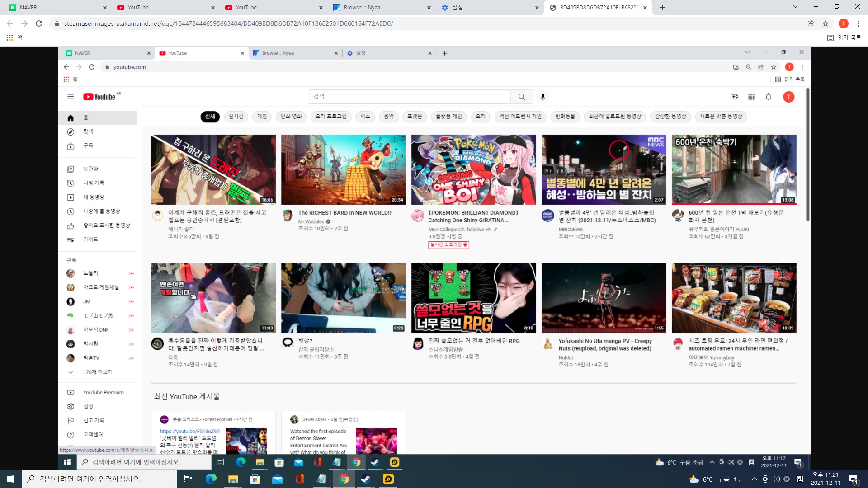Select the 포켓몬 filter chip
Screen dimensions: 868x488
point(415,117)
